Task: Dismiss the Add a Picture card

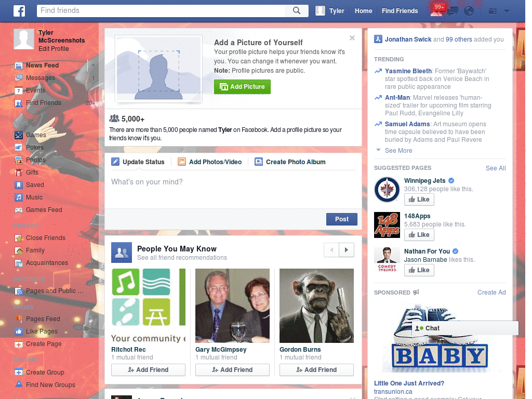Action: 352,38
